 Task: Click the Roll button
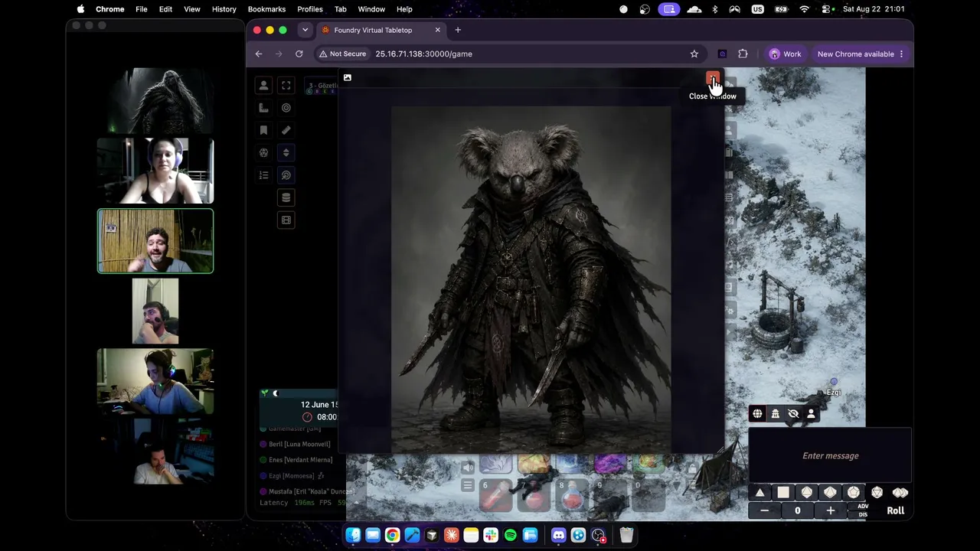[895, 510]
